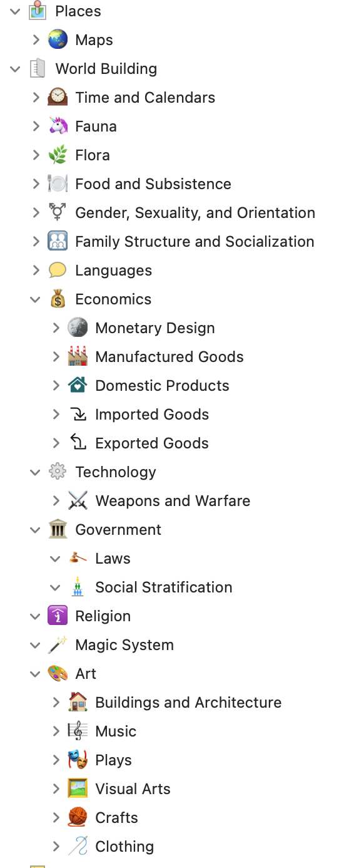
Task: Select Food and Subsistence in the tree
Action: [x=153, y=184]
